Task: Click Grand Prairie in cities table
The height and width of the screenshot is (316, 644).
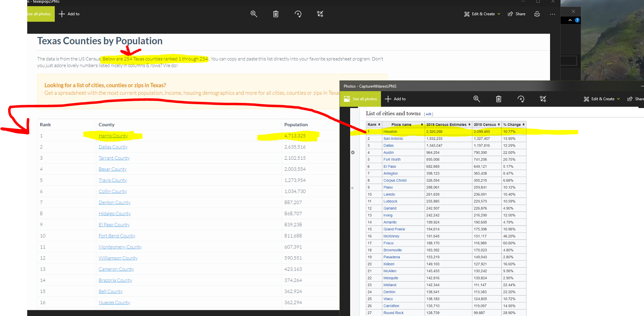Action: coord(394,229)
